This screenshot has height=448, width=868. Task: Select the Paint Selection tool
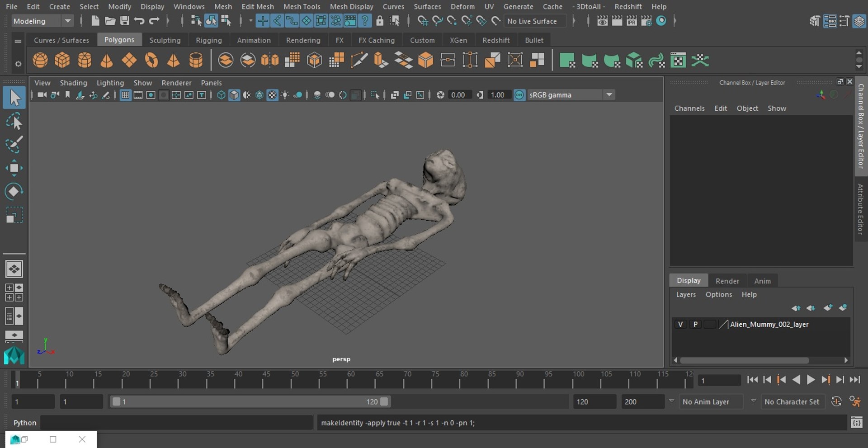click(x=14, y=145)
